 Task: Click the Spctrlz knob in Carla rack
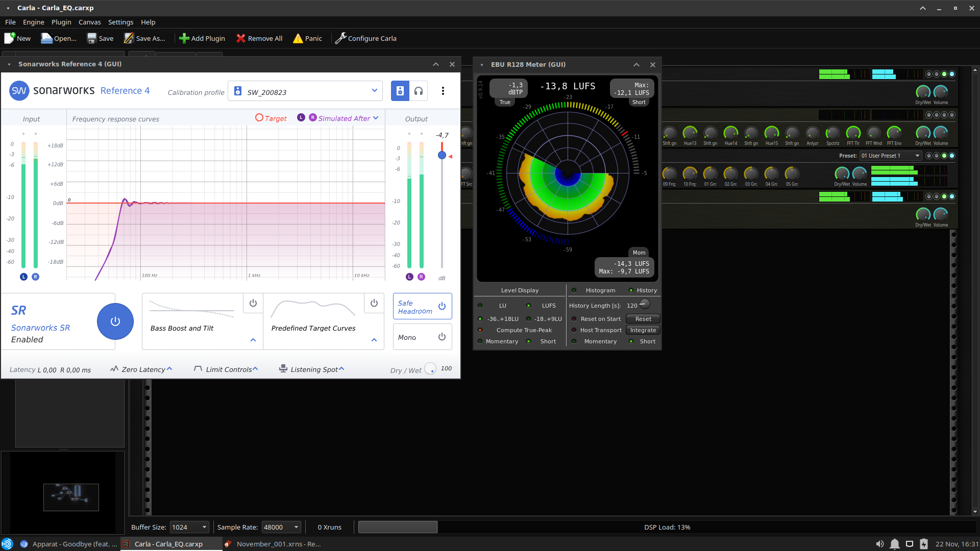(x=833, y=133)
